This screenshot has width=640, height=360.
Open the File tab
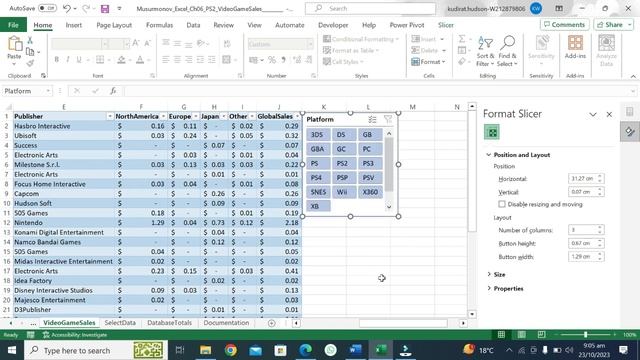[x=13, y=25]
